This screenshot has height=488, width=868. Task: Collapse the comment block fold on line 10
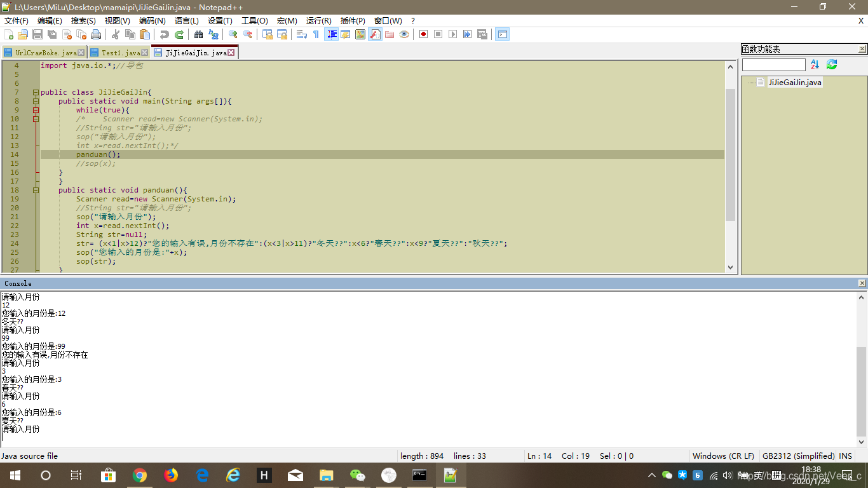tap(36, 119)
